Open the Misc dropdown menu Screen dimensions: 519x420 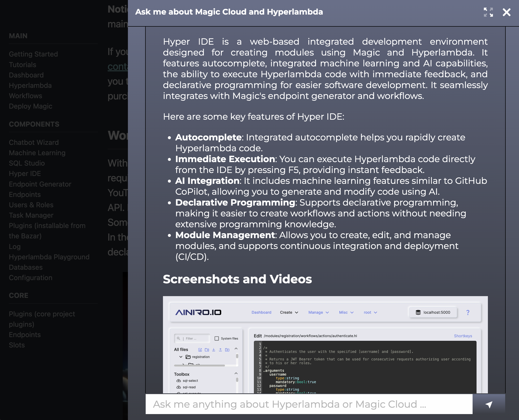346,312
